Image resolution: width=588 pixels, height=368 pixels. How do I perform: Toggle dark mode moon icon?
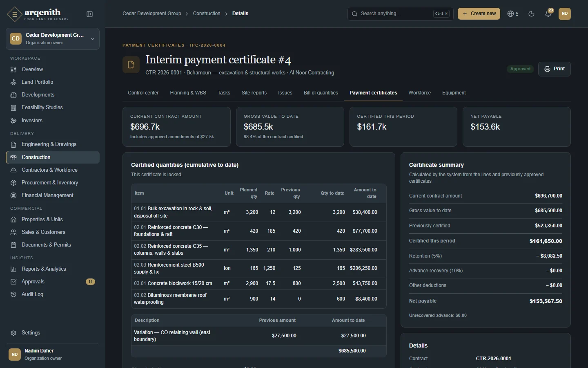point(531,13)
